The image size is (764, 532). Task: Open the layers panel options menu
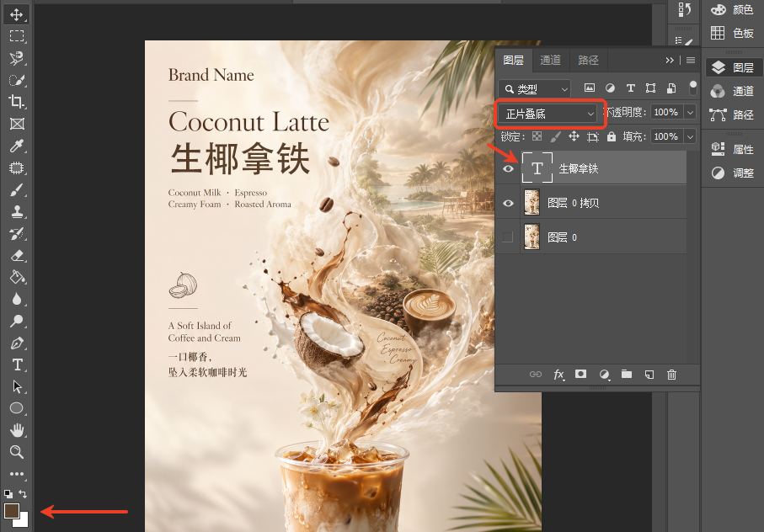pyautogui.click(x=691, y=60)
